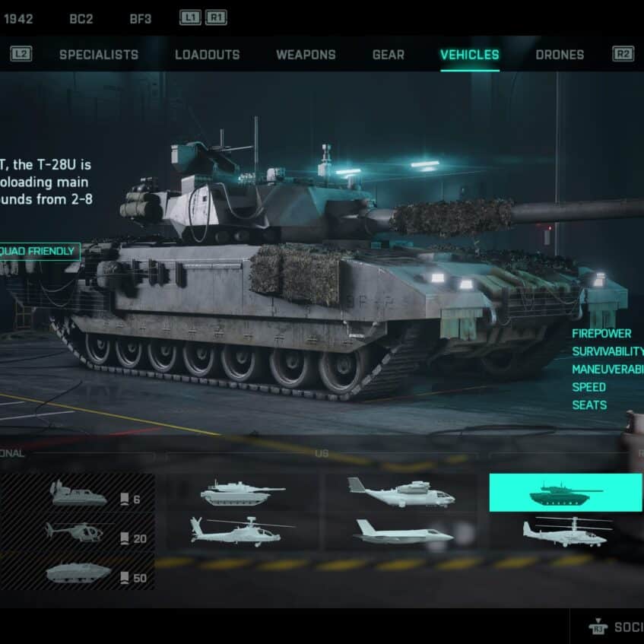Open the Specialists tab
The width and height of the screenshot is (644, 644).
coord(99,55)
